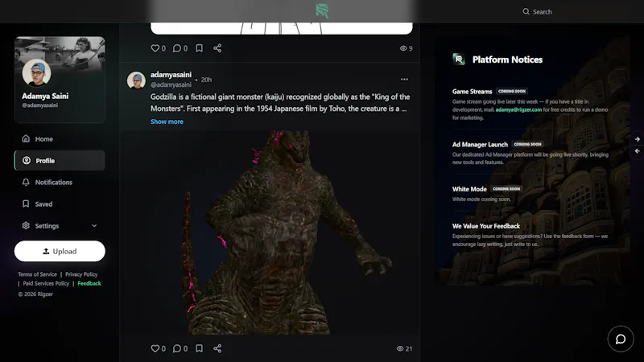Click the sidebar profile avatar of Adamya Saini

[36, 72]
